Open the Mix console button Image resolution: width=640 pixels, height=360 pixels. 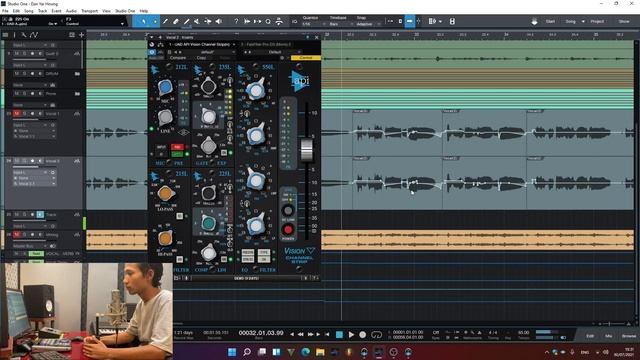(609, 336)
